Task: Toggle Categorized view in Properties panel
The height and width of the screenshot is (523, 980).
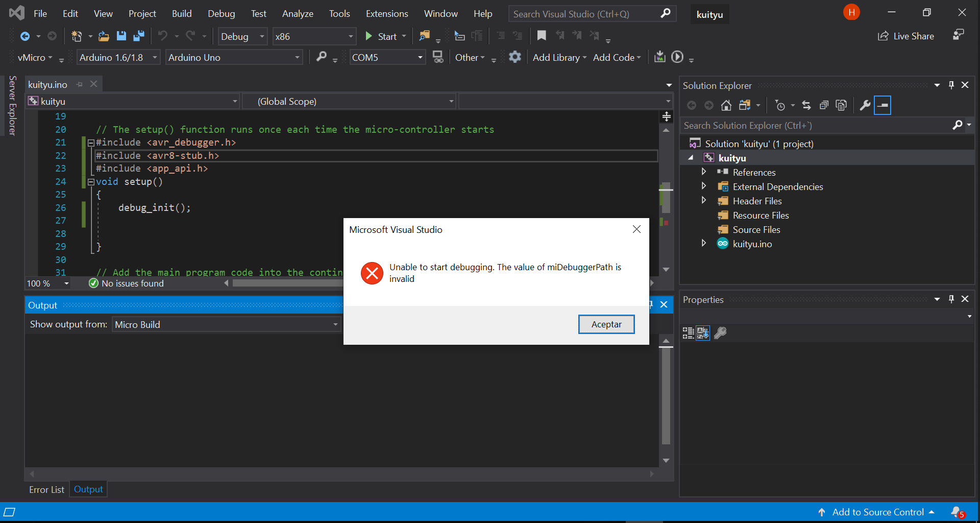Action: click(689, 333)
